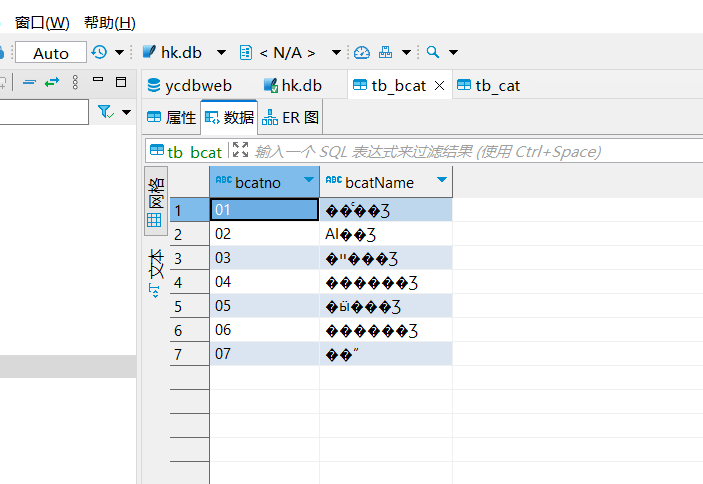Expand the navigator filter dropdown arrow
Image resolution: width=703 pixels, height=484 pixels.
tap(126, 112)
